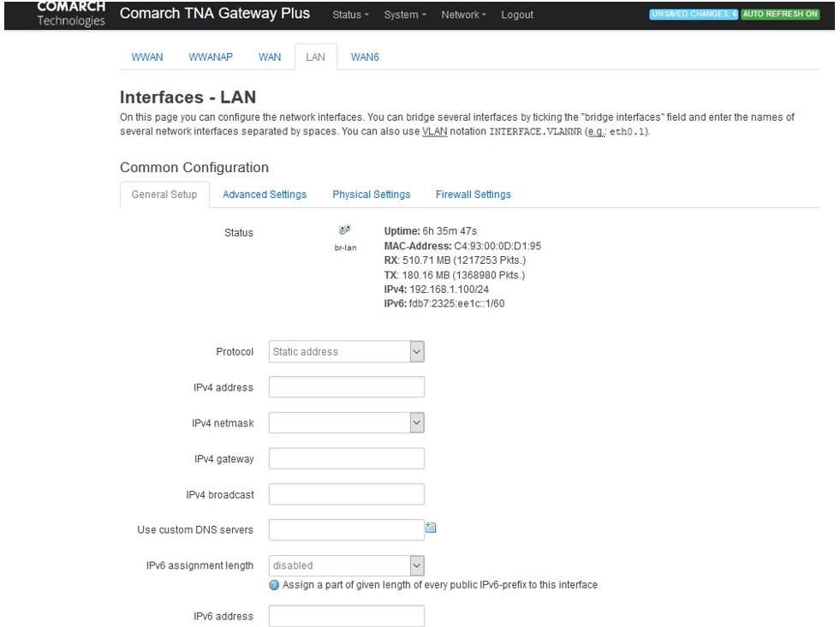This screenshot has height=627, width=840.
Task: Log out using the Logout link
Action: 517,15
